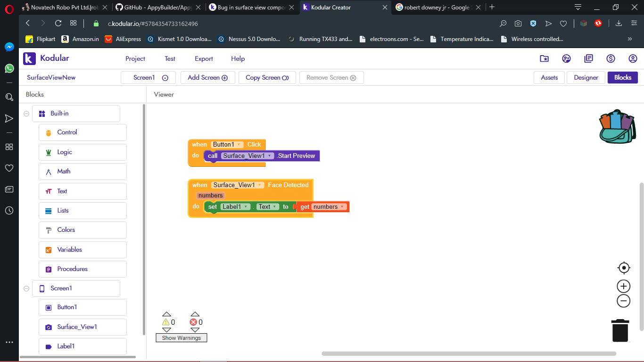Open the Test menu

[170, 59]
